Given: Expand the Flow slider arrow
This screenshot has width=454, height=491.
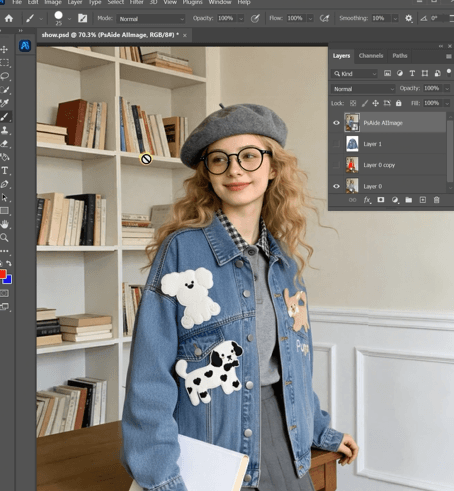Looking at the screenshot, I should click(310, 19).
